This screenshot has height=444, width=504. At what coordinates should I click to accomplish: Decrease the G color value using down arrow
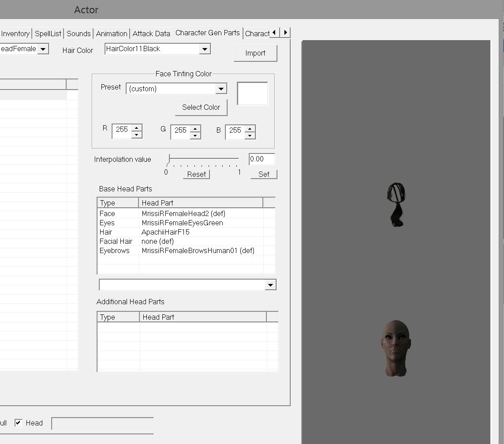[x=195, y=135]
